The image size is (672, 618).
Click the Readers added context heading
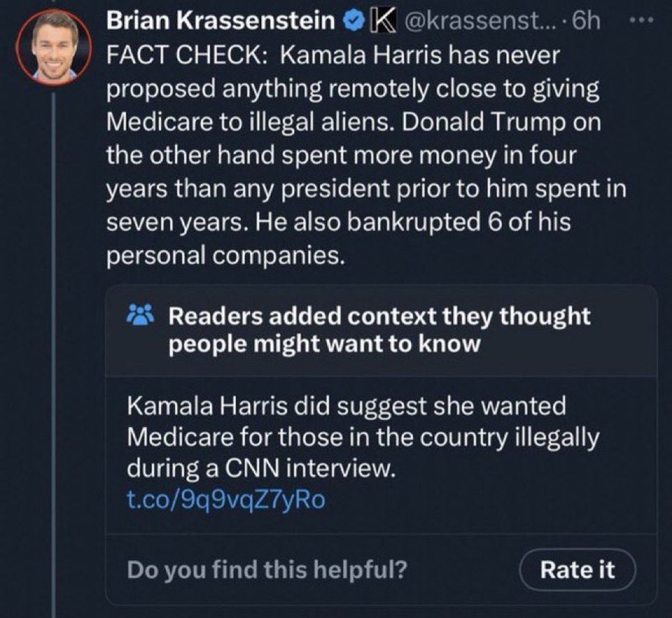[x=379, y=317]
